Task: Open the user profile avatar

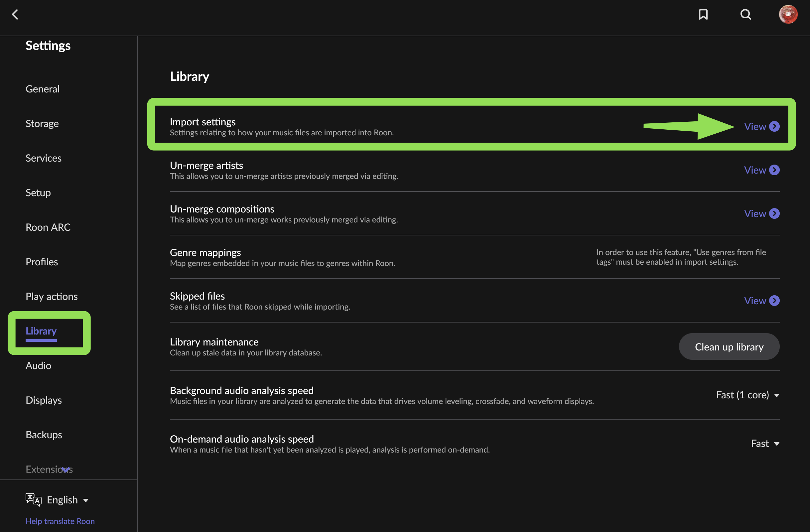Action: tap(788, 14)
